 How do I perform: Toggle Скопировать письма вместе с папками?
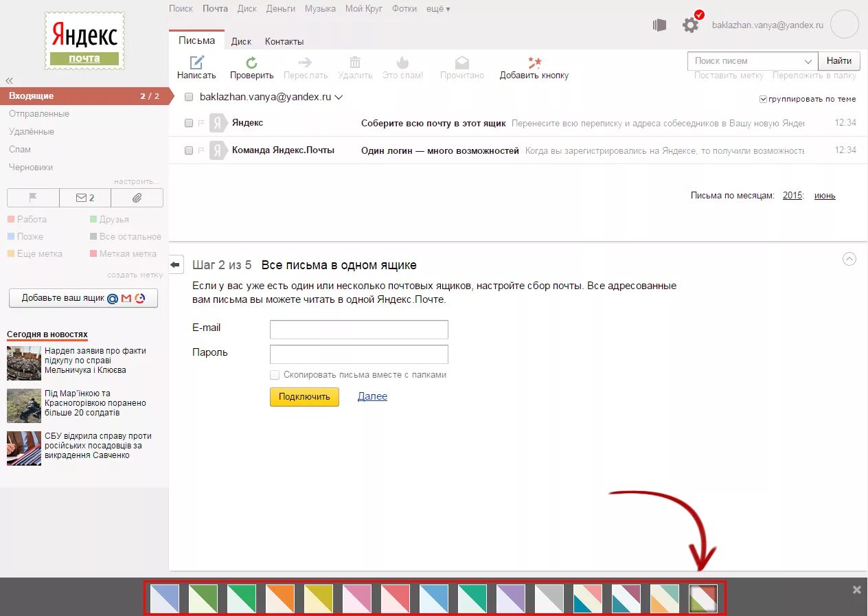(275, 375)
